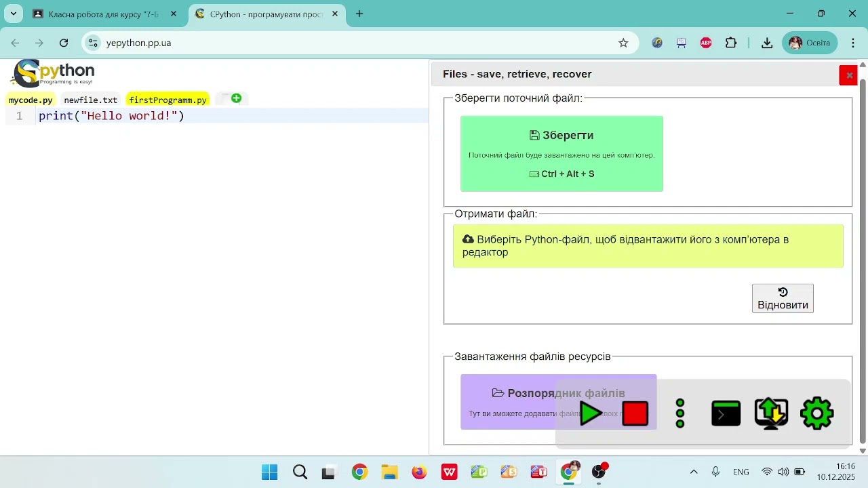868x488 pixels.
Task: Open the Windows Start menu
Action: (x=269, y=472)
